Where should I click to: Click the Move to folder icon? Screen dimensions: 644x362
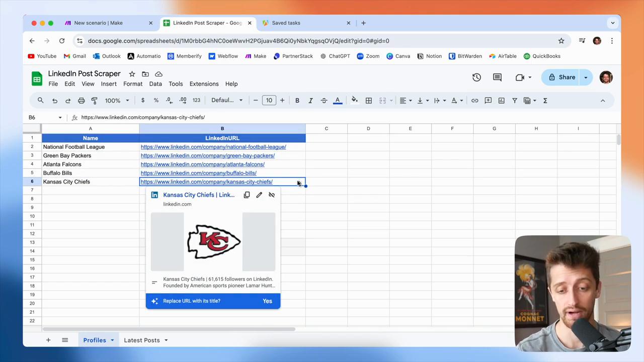[145, 74]
